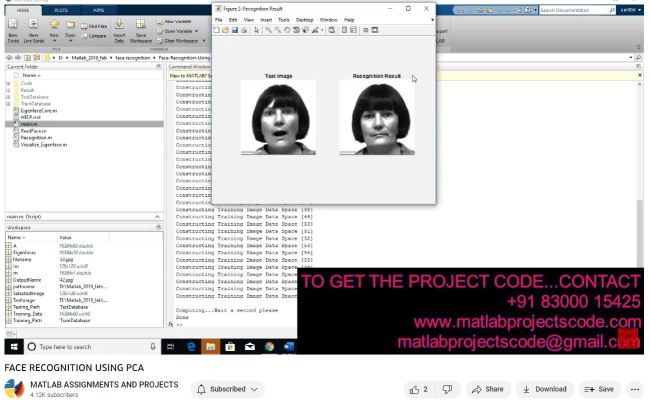Open the figure Help menu
Image resolution: width=650 pixels, height=400 pixels.
click(x=349, y=20)
